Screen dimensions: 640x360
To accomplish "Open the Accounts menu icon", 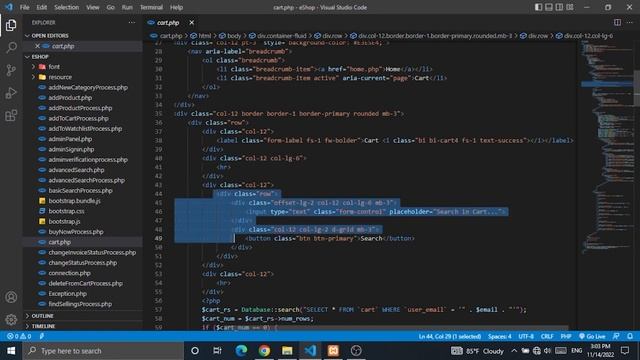I will pos(11,297).
